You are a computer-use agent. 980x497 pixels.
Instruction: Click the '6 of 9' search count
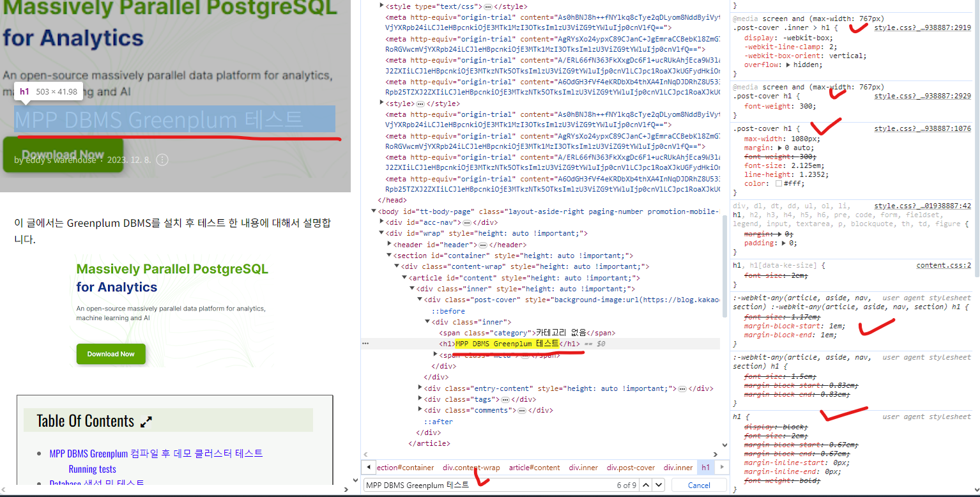pos(626,486)
